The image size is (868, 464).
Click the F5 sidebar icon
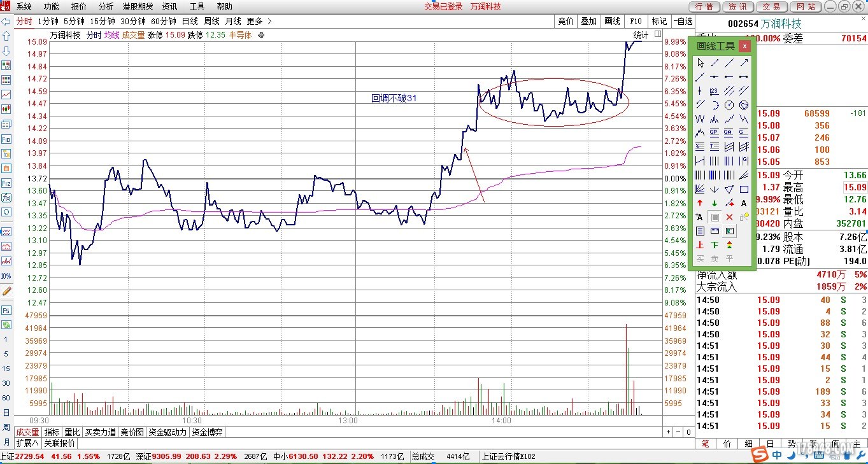tap(6, 310)
